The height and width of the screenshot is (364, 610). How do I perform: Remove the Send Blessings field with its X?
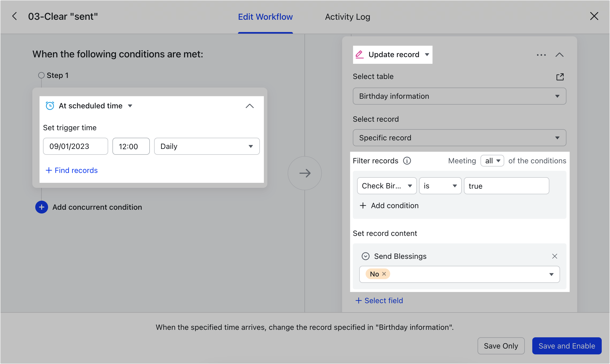(x=555, y=256)
